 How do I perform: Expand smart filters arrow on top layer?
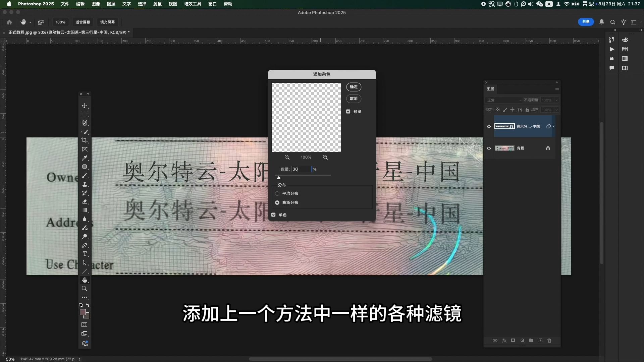553,126
